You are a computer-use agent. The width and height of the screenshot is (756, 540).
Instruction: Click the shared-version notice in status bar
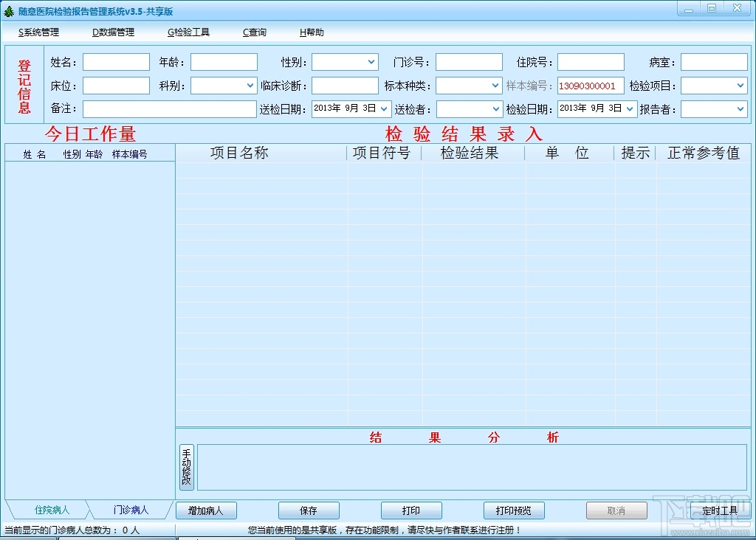385,530
